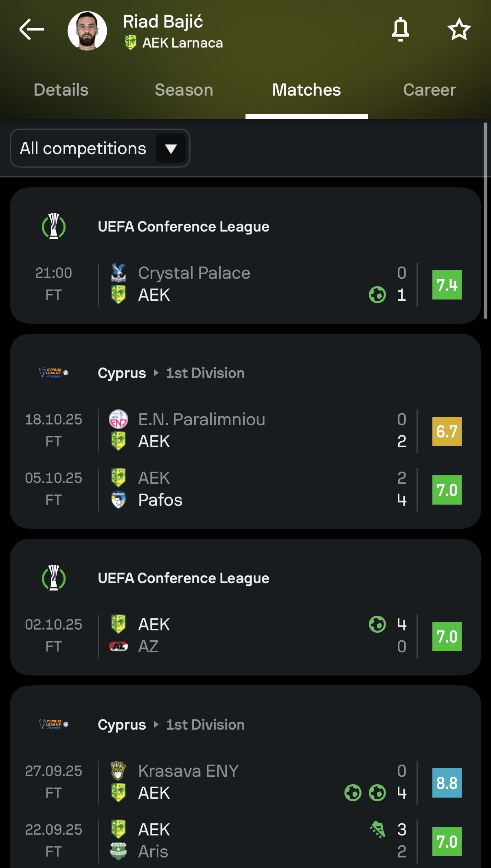The height and width of the screenshot is (868, 491).
Task: Switch to the Season tab
Action: (184, 90)
